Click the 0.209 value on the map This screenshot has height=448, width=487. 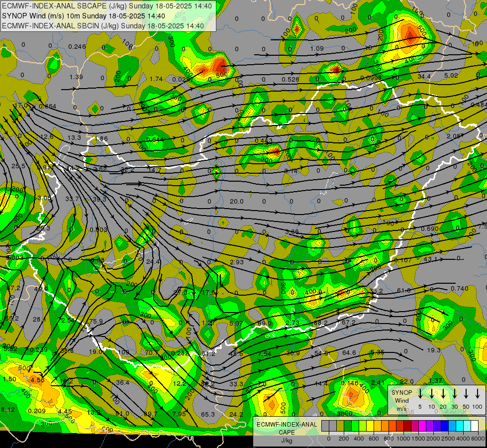[x=37, y=411]
